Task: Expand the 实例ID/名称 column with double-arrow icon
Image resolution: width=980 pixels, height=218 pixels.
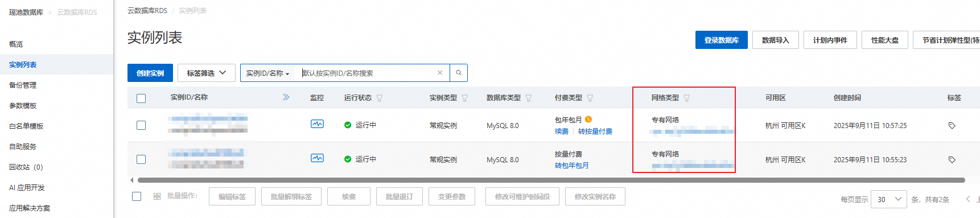Action: tap(286, 97)
